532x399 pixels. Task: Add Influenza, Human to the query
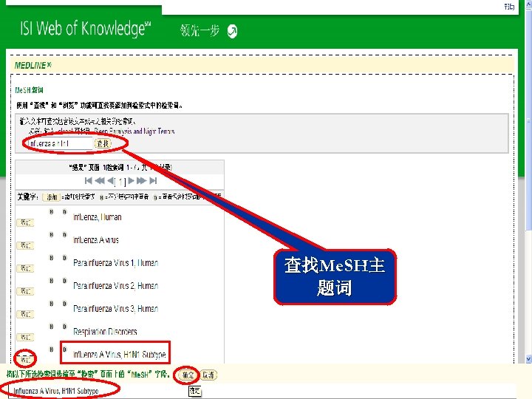pos(25,222)
